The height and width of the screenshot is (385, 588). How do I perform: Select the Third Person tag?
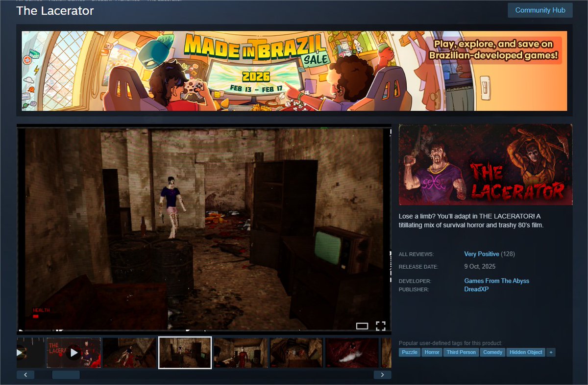(x=461, y=352)
